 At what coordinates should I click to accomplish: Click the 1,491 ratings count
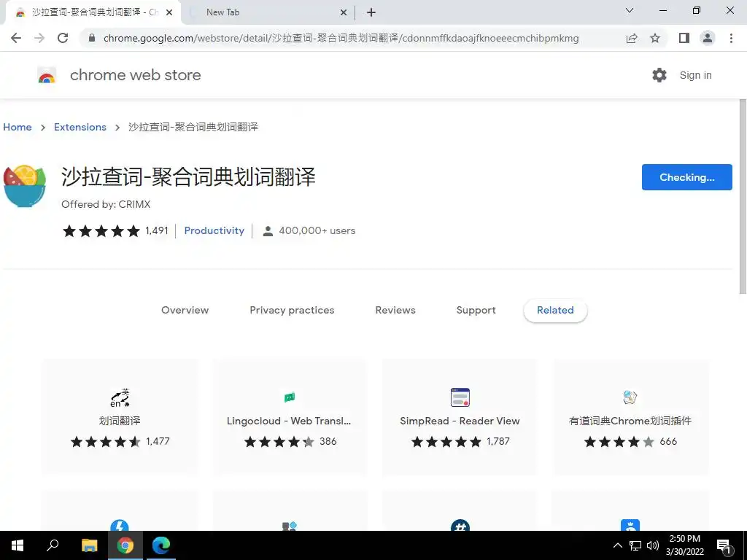[157, 231]
